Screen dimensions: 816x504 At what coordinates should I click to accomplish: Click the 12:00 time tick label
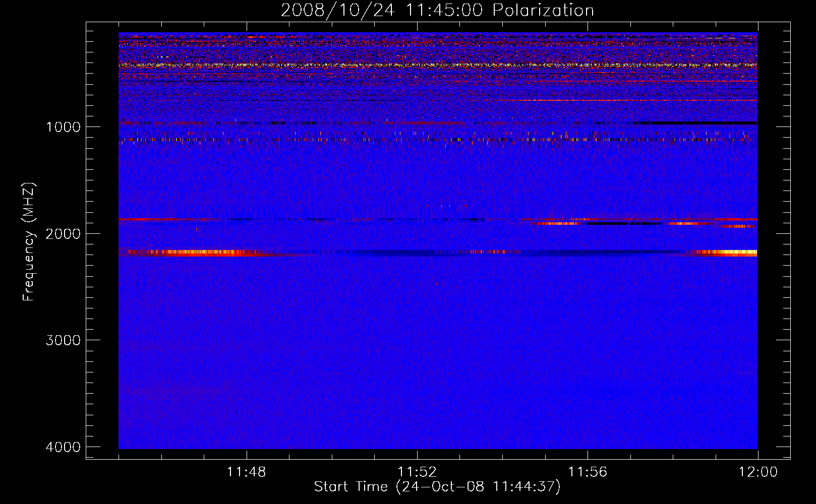[758, 472]
